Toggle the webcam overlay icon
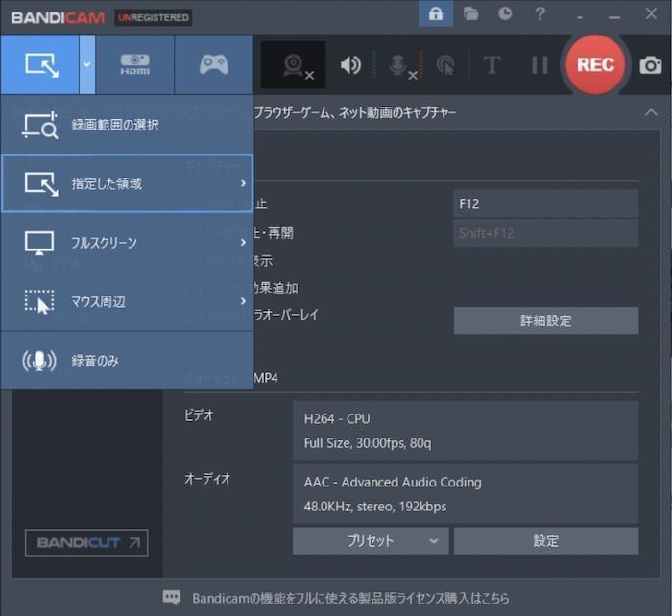This screenshot has height=616, width=672. 294,65
